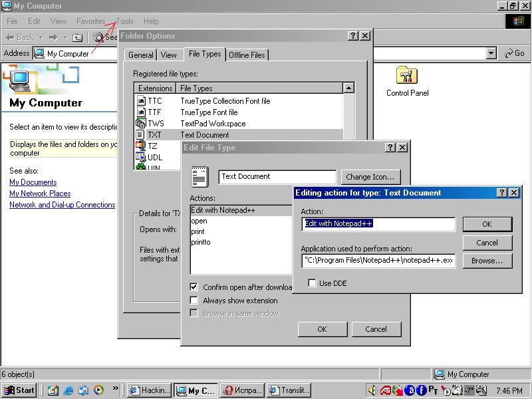Select the 'open' action in Actions list
This screenshot has width=532, height=399.
click(241, 221)
